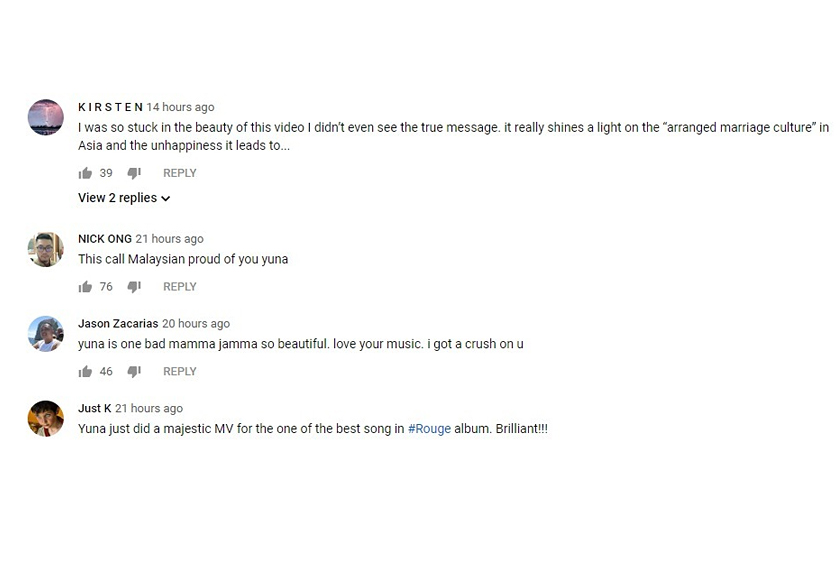
Task: Reply to Jason Zacarias's comment
Action: coord(180,372)
